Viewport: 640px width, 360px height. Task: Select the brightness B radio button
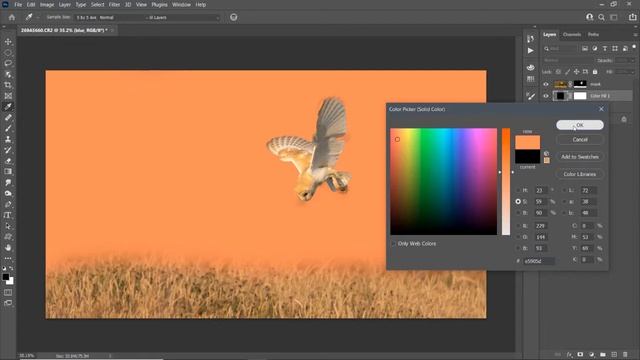tap(518, 213)
